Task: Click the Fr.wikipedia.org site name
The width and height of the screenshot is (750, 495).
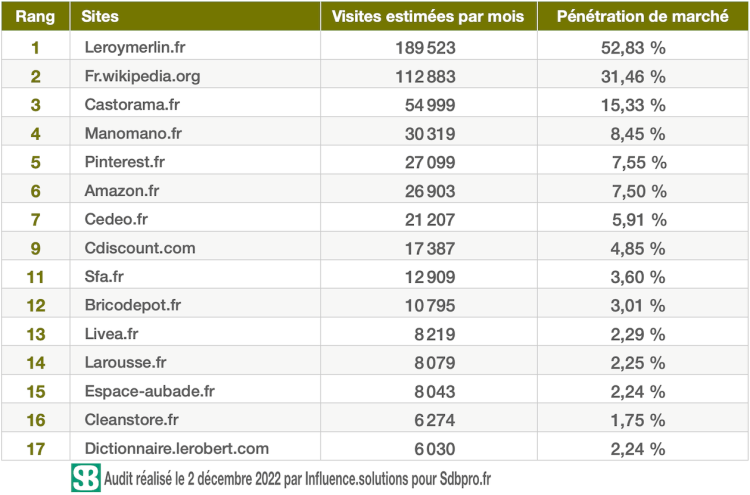Action: [145, 76]
